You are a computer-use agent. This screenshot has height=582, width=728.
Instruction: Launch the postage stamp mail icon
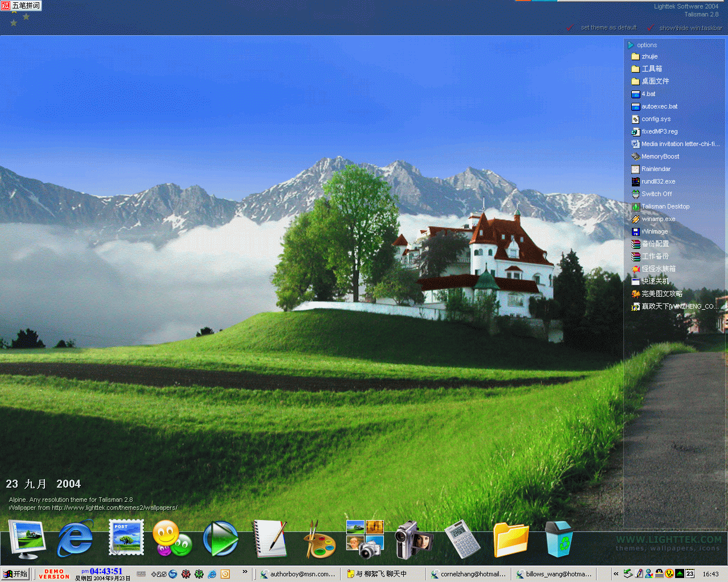point(126,538)
